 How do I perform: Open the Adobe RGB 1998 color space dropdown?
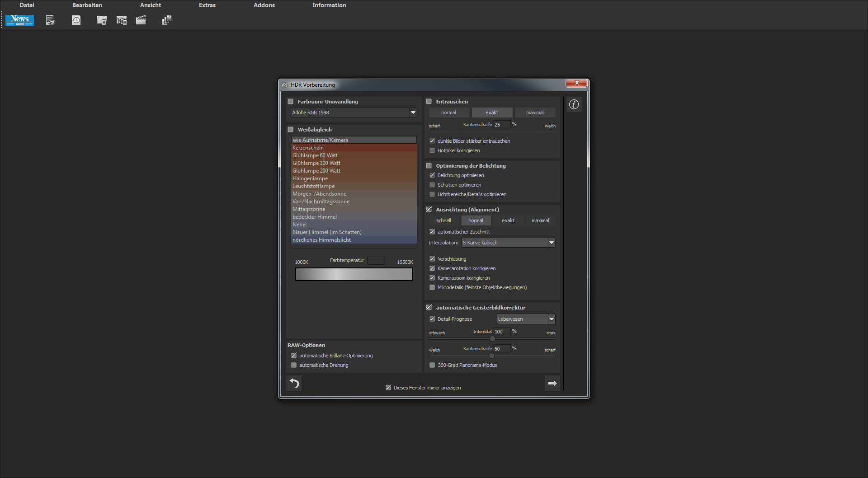point(354,112)
